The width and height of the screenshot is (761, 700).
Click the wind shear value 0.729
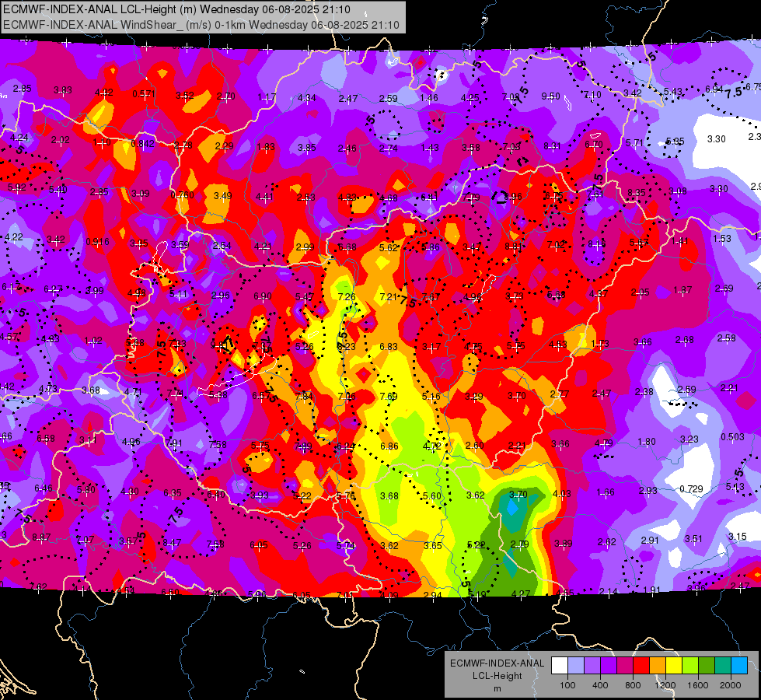pyautogui.click(x=691, y=488)
